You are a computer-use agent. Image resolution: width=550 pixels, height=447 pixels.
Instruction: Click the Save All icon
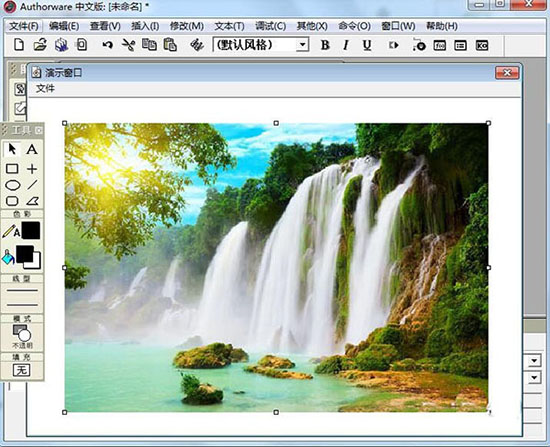61,45
